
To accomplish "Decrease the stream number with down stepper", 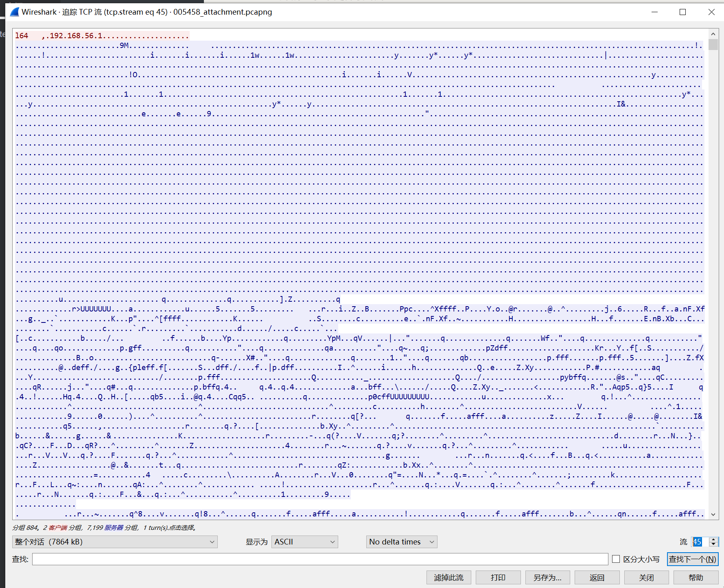I will pos(713,544).
